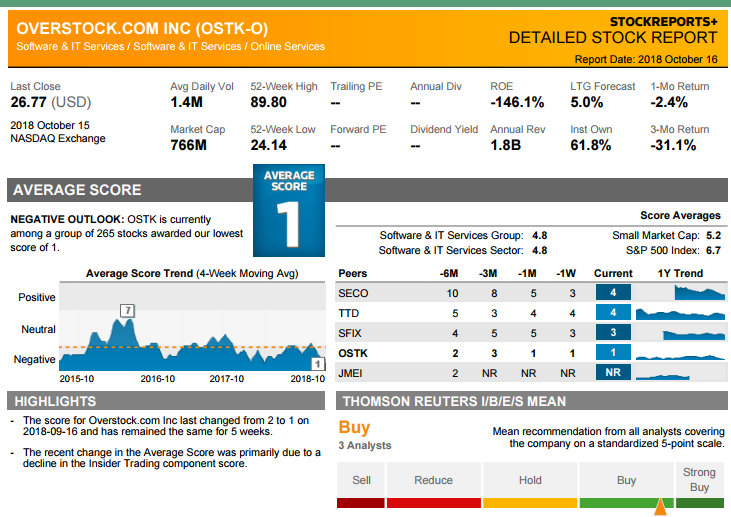The image size is (731, 517).
Task: Select the Last Close value 26.77 (USD)
Action: pos(51,102)
